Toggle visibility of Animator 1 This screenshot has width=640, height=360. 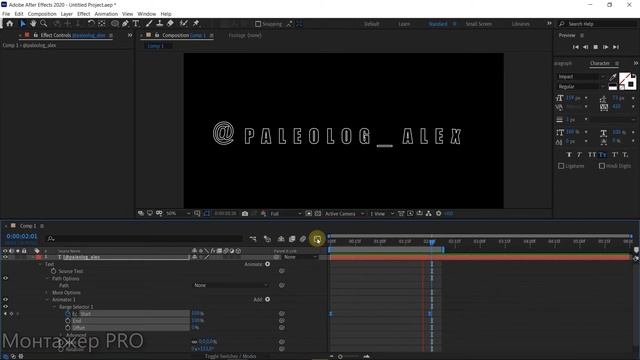pyautogui.click(x=5, y=300)
